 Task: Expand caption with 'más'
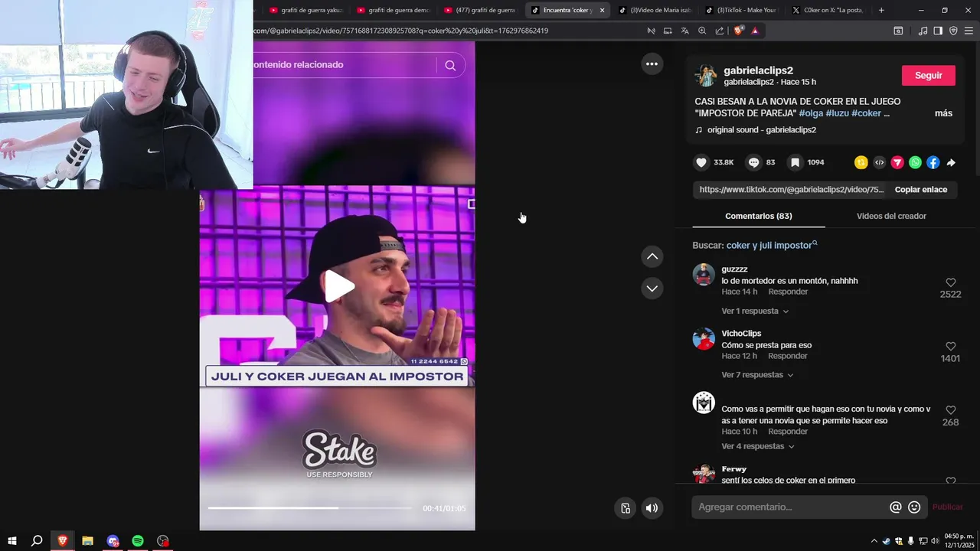pyautogui.click(x=943, y=113)
